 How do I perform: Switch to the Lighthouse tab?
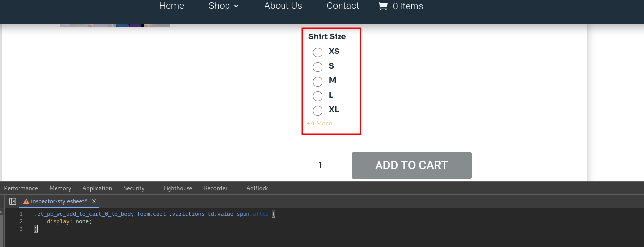pyautogui.click(x=178, y=188)
